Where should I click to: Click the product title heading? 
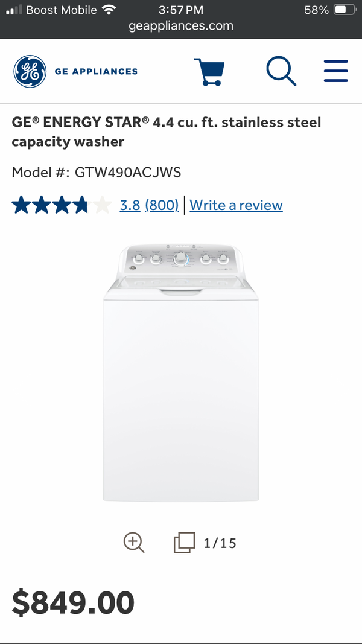point(167,132)
